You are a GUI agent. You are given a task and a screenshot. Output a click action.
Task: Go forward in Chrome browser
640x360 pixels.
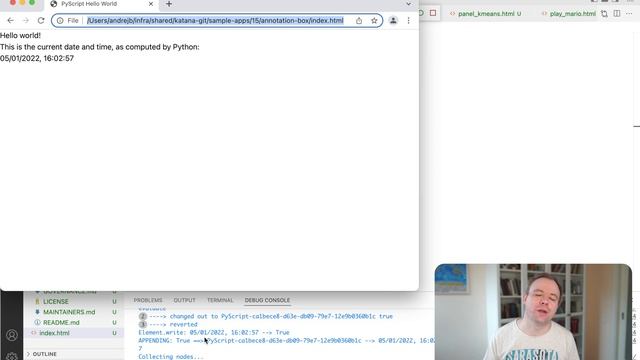pos(25,20)
